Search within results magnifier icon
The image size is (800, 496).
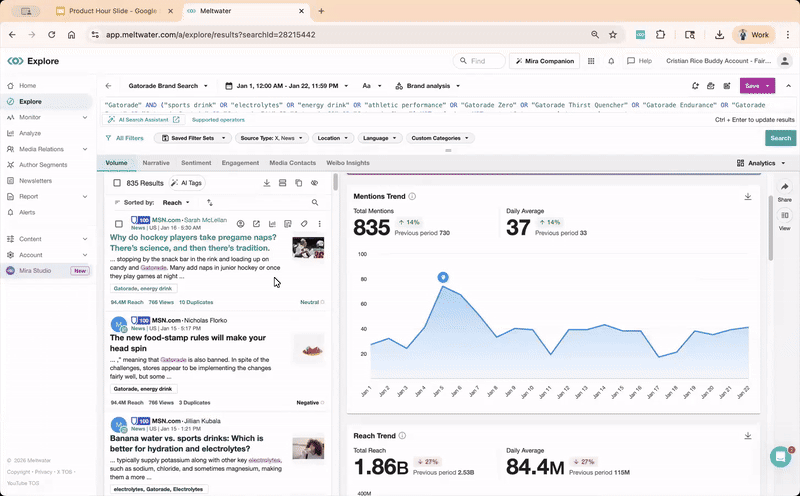[x=315, y=203]
